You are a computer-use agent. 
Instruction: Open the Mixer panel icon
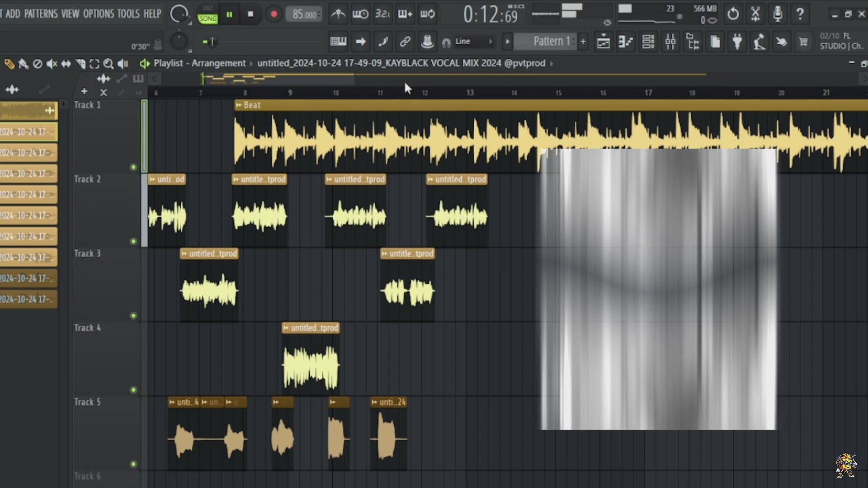click(x=671, y=42)
